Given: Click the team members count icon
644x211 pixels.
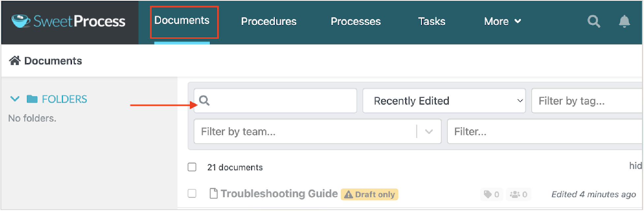Looking at the screenshot, I should point(515,194).
